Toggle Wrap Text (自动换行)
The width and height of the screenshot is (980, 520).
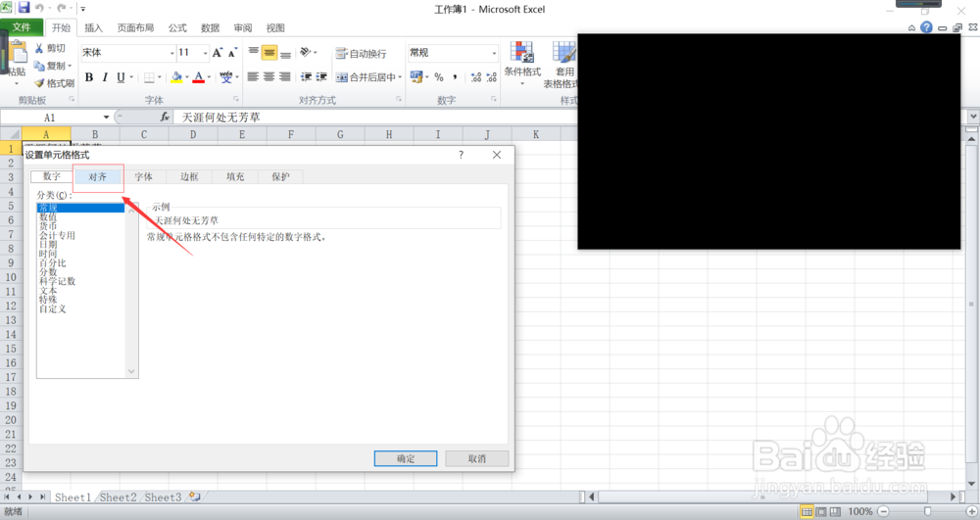click(361, 54)
